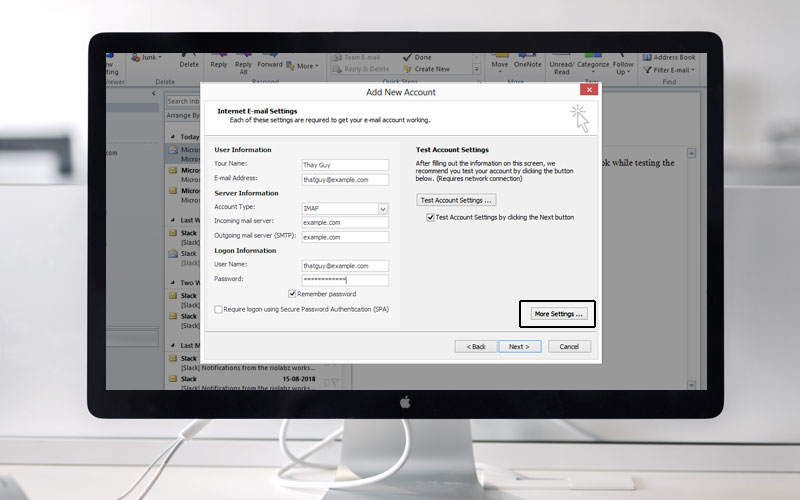Select the Reply & Delete quick step
This screenshot has width=800, height=500.
361,69
